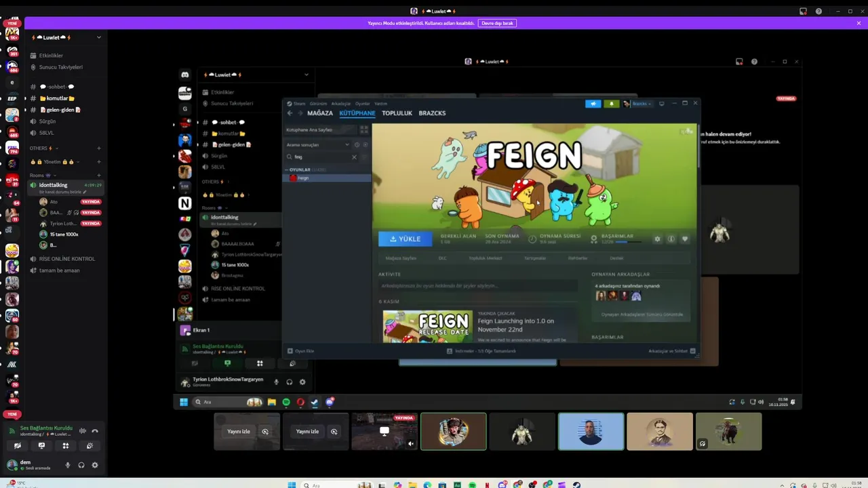Open BRAZCKS profile tab in Steam
Screen dimensions: 868x488
(432, 113)
